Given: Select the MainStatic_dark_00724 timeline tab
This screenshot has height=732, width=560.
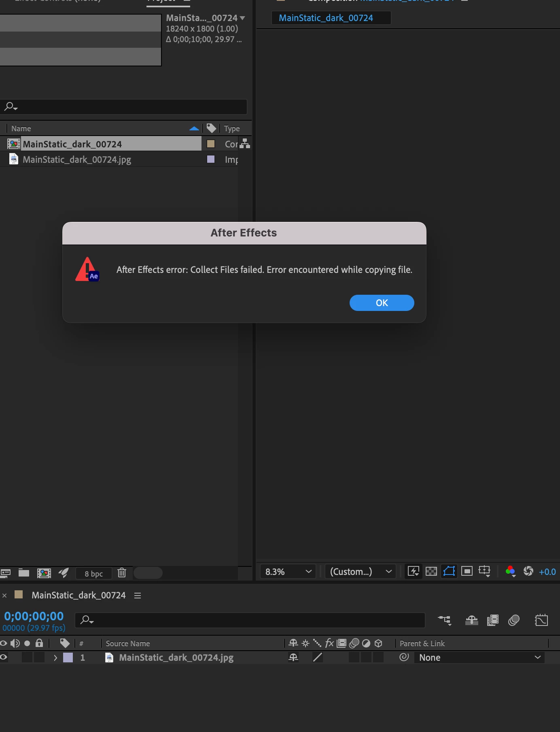Looking at the screenshot, I should 78,595.
